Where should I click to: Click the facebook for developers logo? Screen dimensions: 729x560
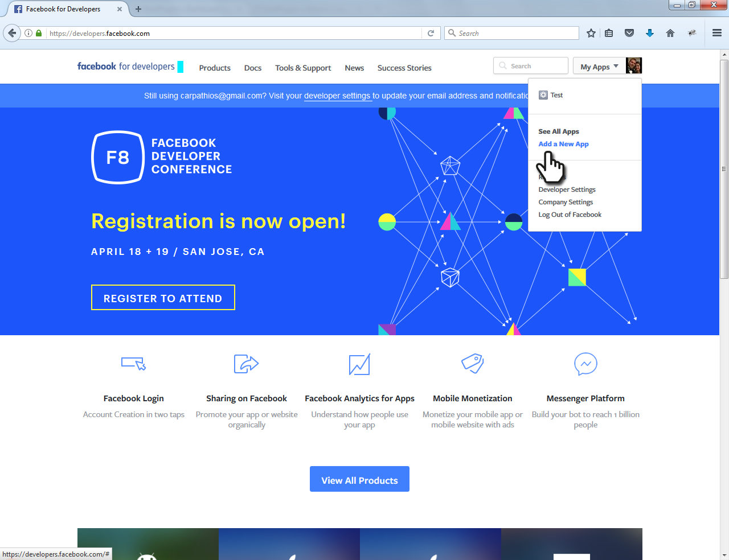pyautogui.click(x=130, y=67)
